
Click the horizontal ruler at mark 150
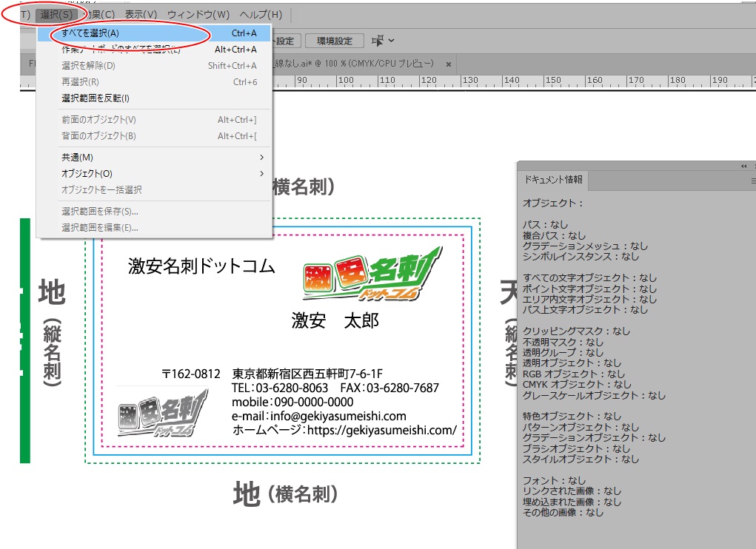(x=553, y=81)
